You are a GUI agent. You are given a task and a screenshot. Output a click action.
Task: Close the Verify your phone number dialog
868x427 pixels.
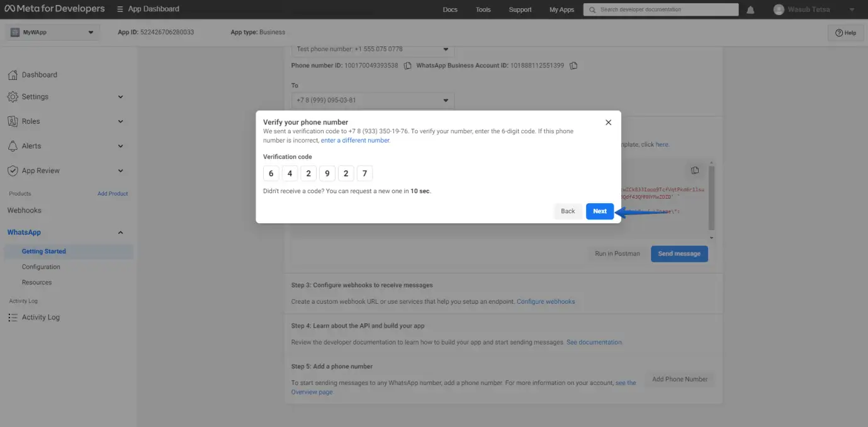608,123
